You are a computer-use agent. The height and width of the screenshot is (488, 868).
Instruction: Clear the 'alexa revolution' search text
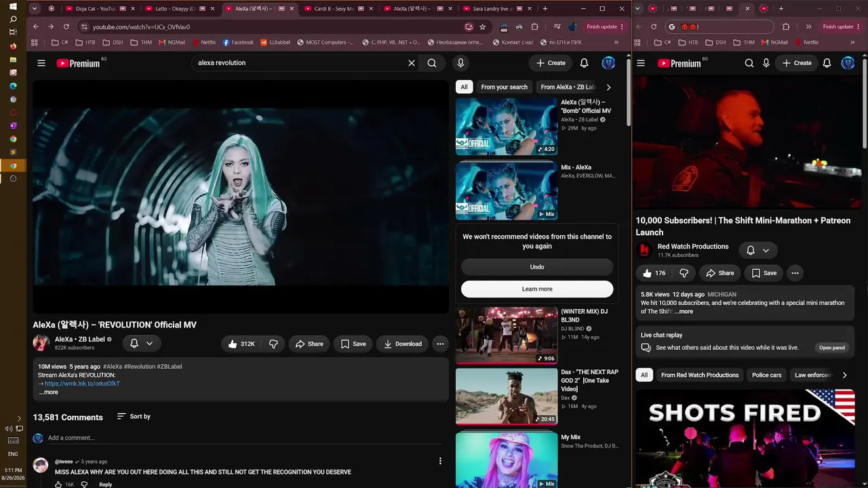pos(411,63)
